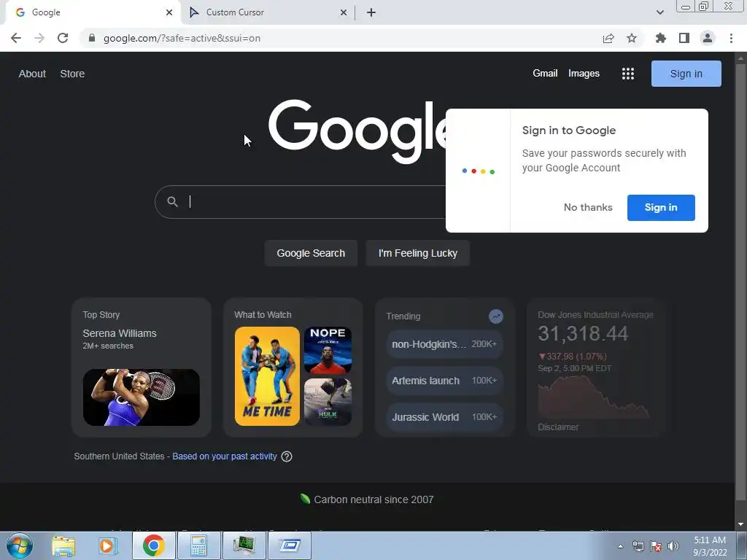Image resolution: width=747 pixels, height=560 pixels.
Task: Open the Action Center flag icon
Action: click(x=656, y=546)
